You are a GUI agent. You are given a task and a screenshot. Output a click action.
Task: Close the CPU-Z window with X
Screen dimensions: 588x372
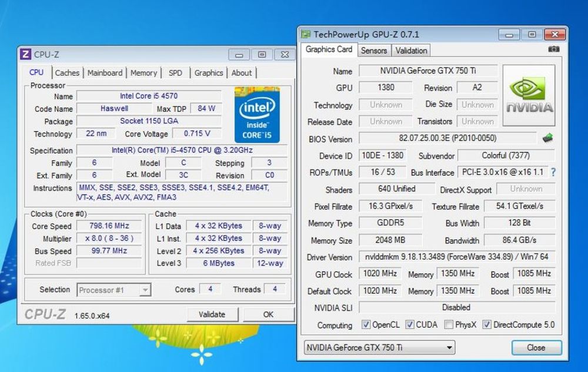tap(285, 55)
